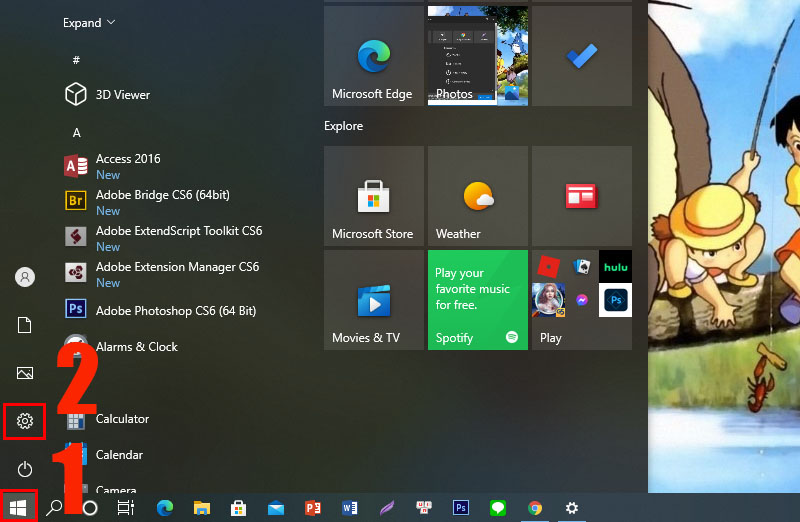
Task: Expand the recently added apps list
Action: [x=89, y=22]
